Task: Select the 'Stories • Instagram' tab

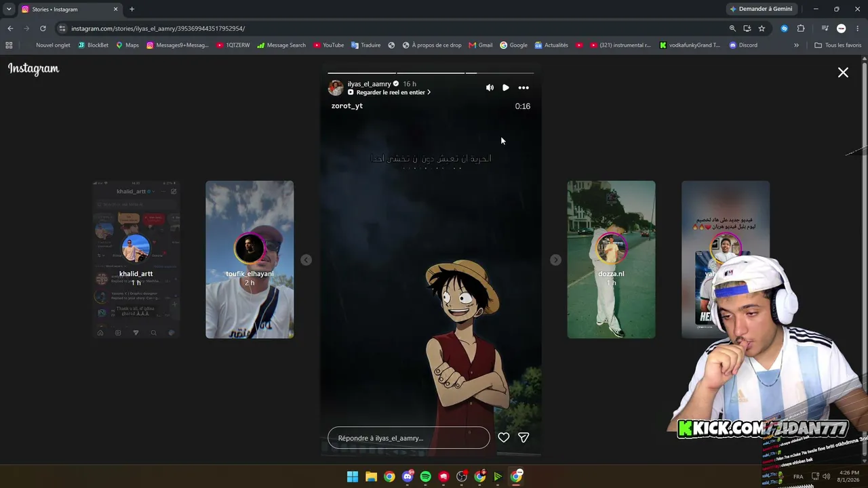Action: (x=70, y=9)
